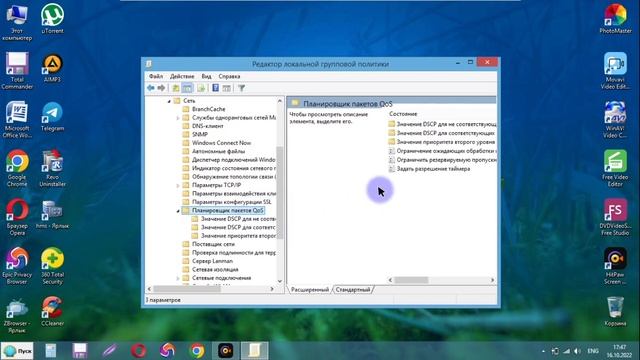Click the Forward arrow in the toolbar
Screen dimensions: 640x360
[x=161, y=88]
